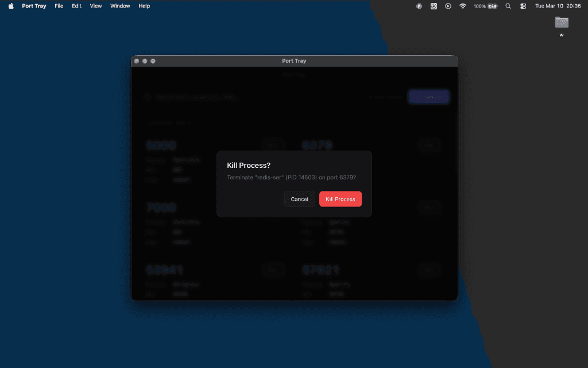Cancel the Kill Process dialog
This screenshot has width=588, height=368.
pyautogui.click(x=299, y=199)
